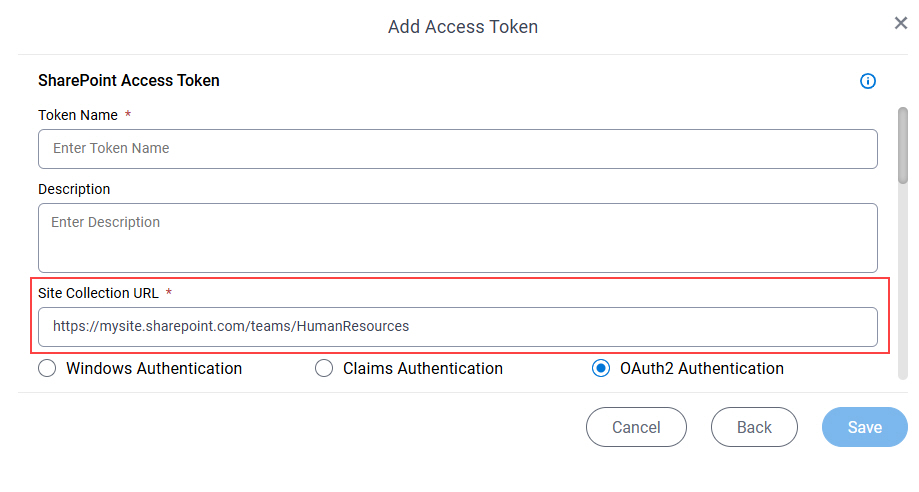Cancel adding the access token
This screenshot has width=919, height=492.
click(636, 427)
